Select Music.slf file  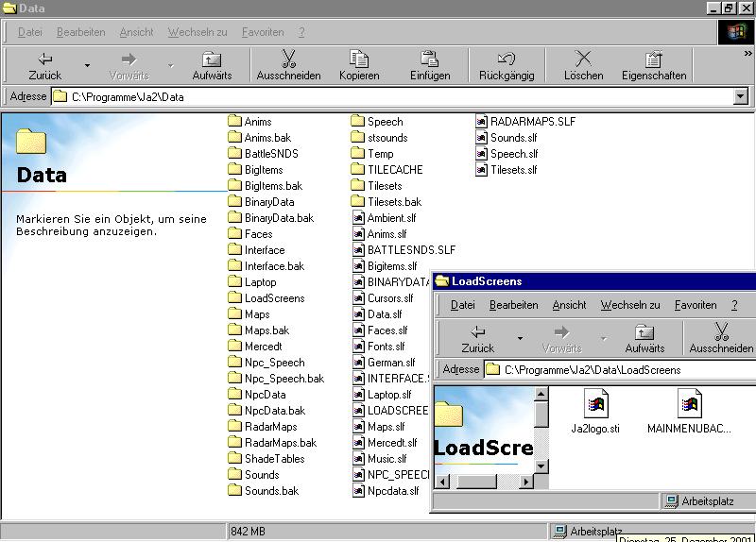point(380,459)
